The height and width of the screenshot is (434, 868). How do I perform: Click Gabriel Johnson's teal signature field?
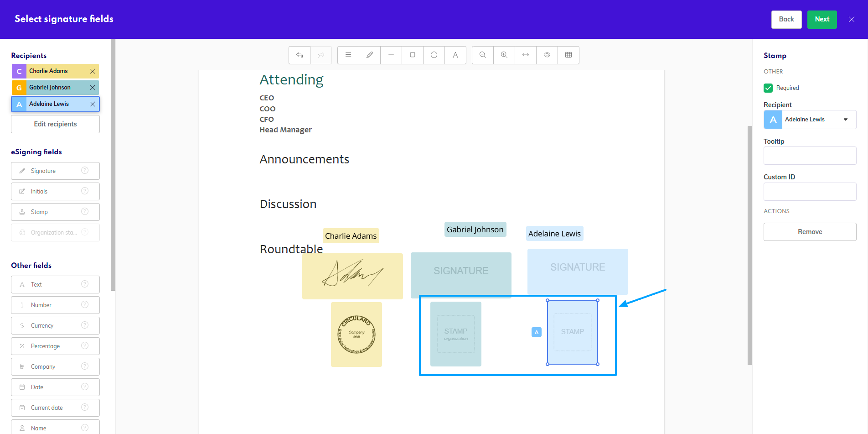461,274
